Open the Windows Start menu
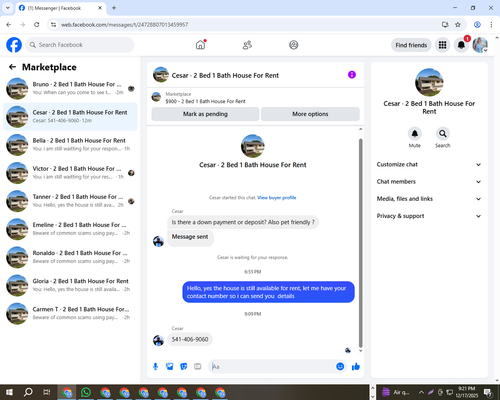 (x=9, y=392)
